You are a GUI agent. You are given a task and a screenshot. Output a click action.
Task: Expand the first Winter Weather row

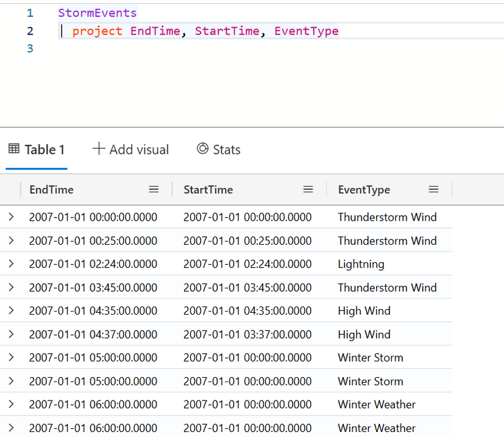click(11, 404)
